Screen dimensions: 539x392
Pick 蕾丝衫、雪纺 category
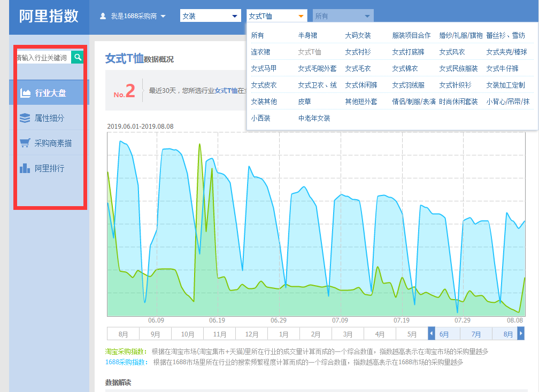click(x=505, y=35)
